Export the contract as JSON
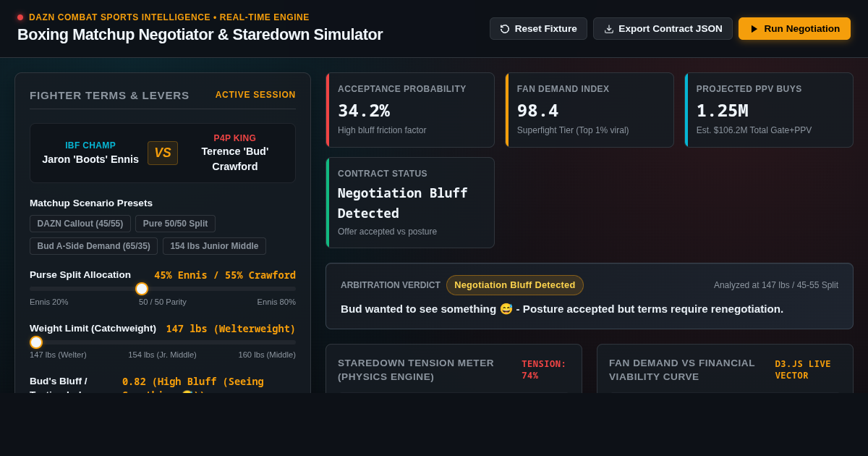Screen dimensions: 868x456 tap(663, 29)
